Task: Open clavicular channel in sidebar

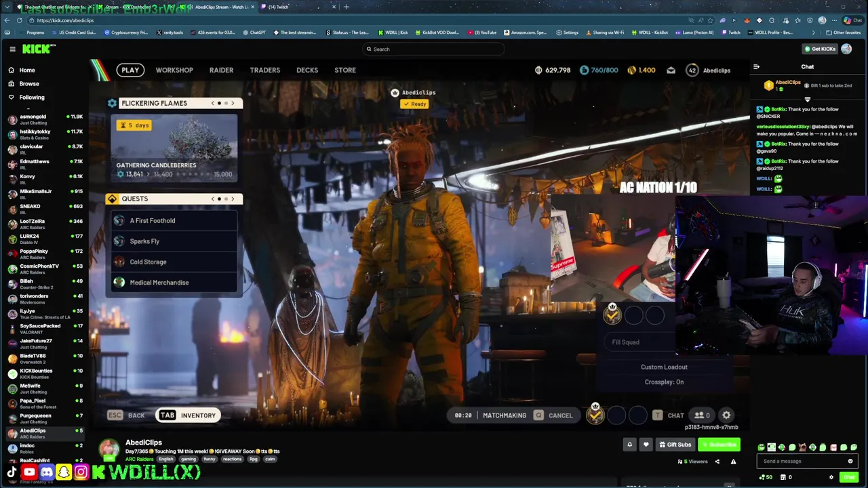Action: 44,149
